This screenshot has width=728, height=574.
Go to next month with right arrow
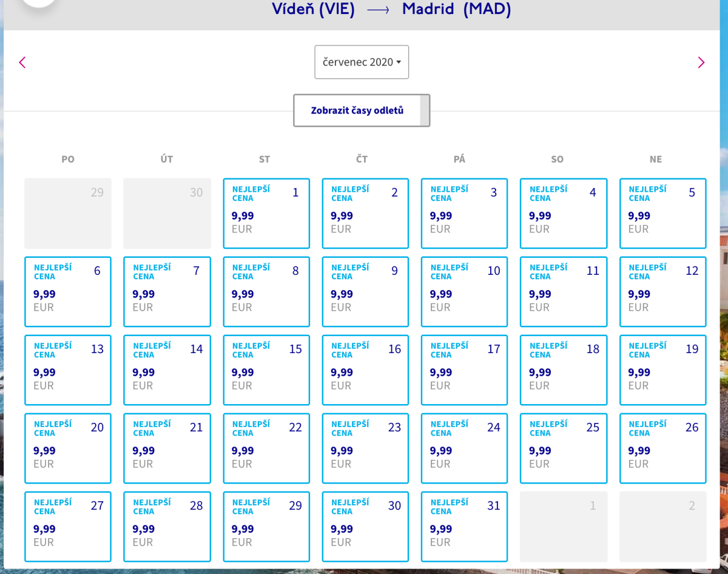pyautogui.click(x=701, y=62)
